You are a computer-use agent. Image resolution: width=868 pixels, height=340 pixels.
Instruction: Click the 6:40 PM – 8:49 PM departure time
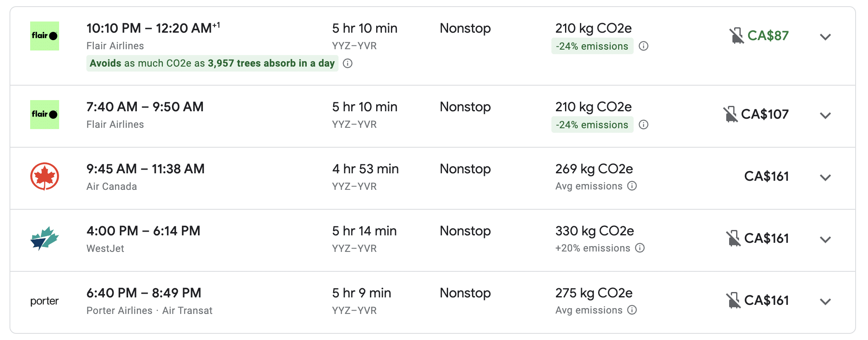coord(143,293)
